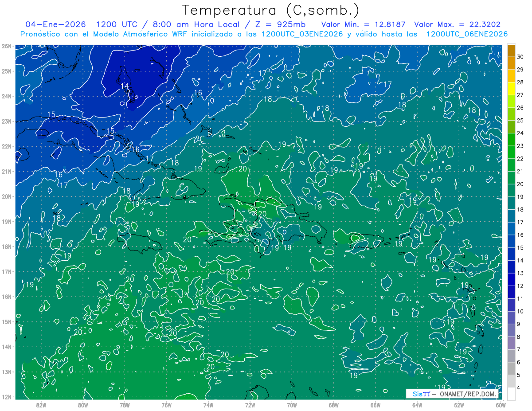
Task: Click the 25N latitude axis label
Action: coord(6,71)
